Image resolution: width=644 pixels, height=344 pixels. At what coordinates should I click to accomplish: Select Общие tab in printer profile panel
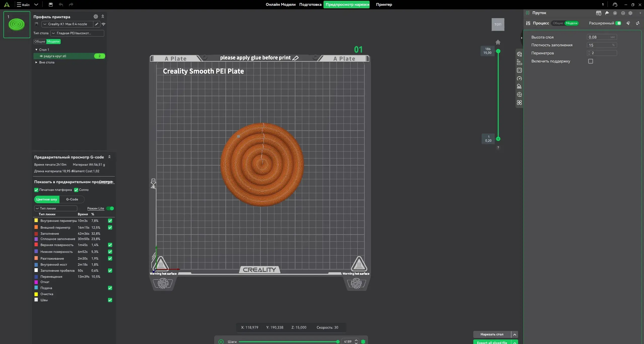pos(40,42)
